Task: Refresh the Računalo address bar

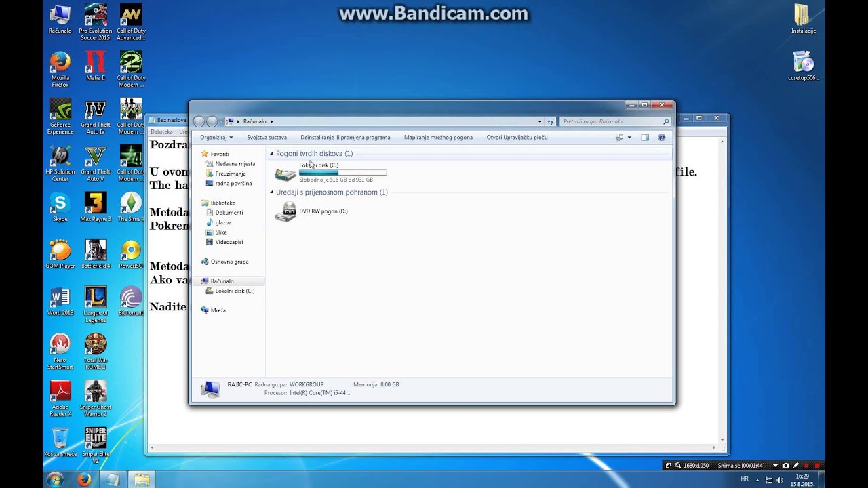Action: [x=551, y=121]
